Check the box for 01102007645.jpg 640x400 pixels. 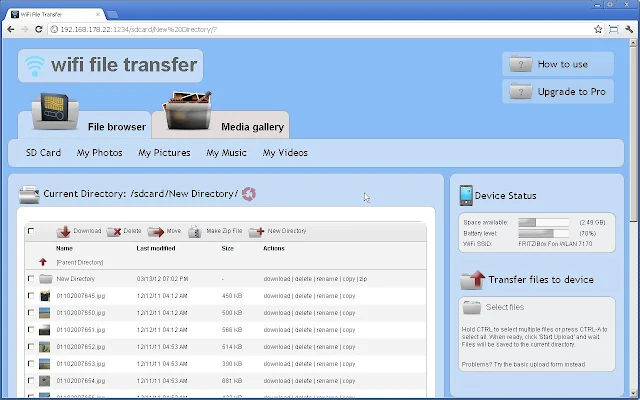point(31,295)
